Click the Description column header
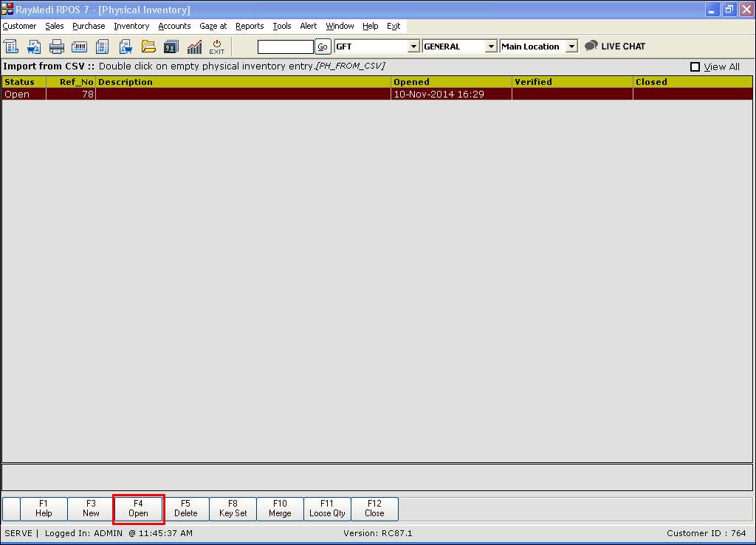Screen dimensions: 756x545 [244, 82]
